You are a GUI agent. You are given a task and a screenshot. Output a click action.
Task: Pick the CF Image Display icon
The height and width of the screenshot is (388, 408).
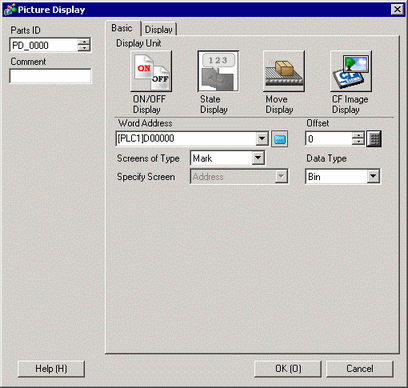[x=351, y=71]
